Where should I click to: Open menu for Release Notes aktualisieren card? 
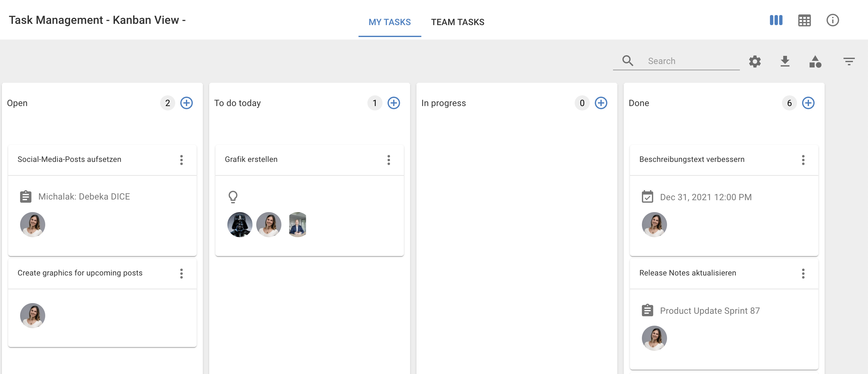click(x=803, y=273)
